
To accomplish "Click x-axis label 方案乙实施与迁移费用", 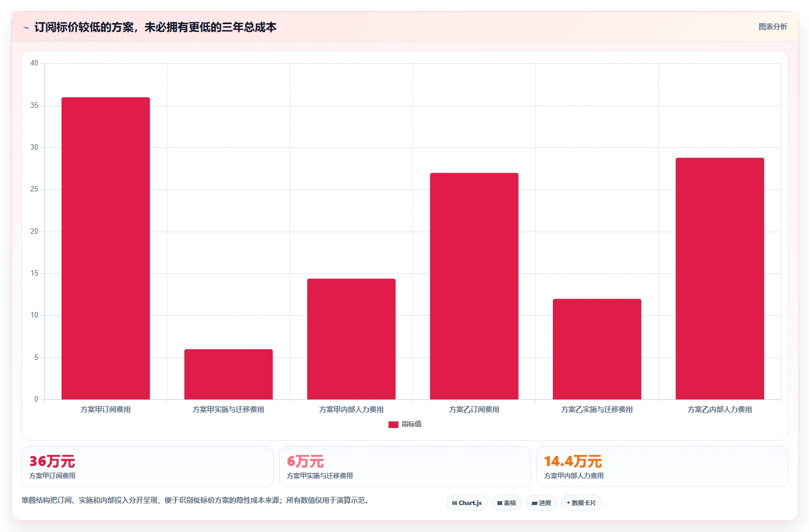I will (x=597, y=409).
